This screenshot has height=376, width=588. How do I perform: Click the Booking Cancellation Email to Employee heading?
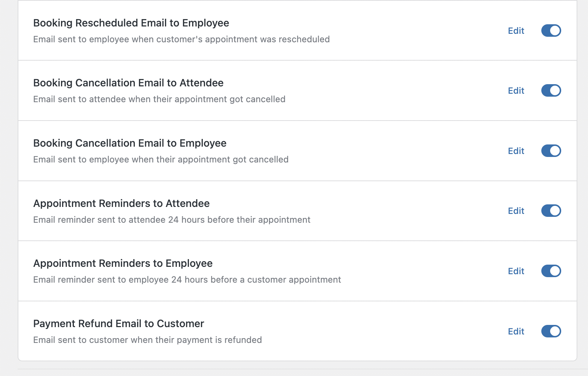tap(130, 143)
